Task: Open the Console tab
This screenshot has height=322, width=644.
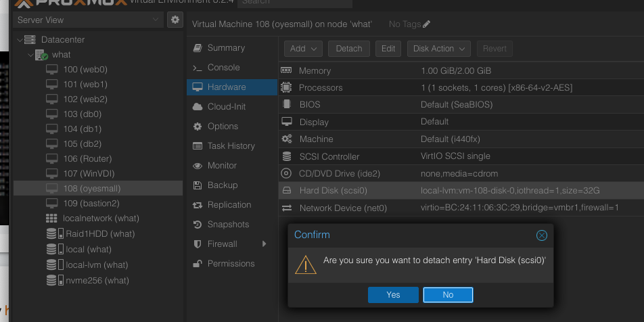Action: 232,68
